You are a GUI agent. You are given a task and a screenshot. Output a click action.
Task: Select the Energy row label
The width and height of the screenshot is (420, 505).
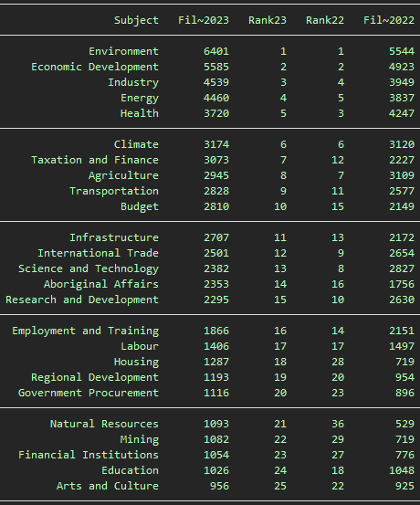tap(140, 98)
